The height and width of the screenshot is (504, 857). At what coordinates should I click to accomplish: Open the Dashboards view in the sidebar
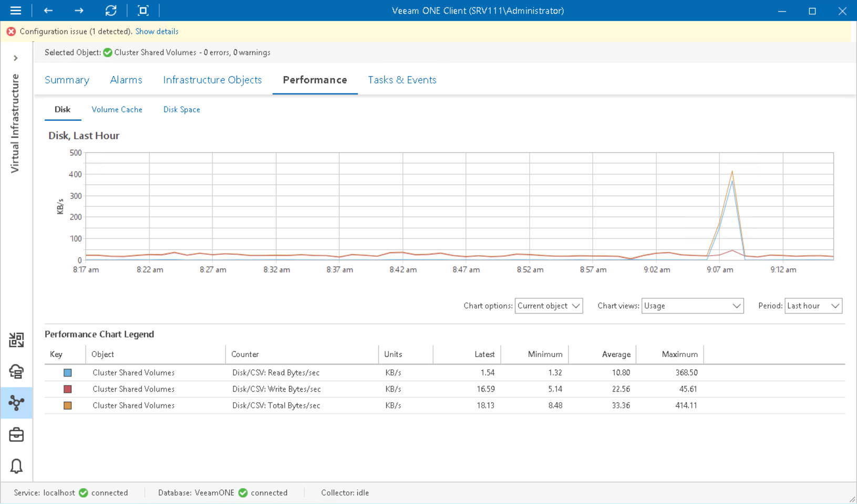[16, 340]
